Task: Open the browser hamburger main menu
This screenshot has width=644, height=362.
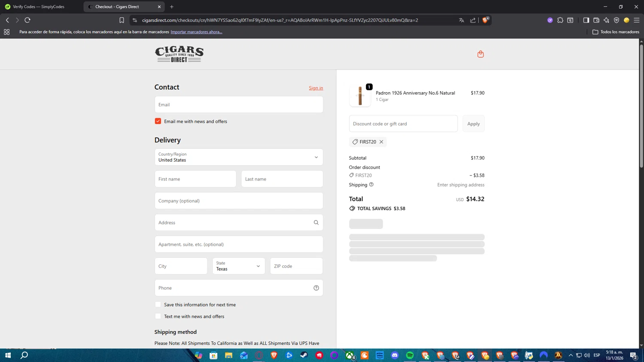Action: coord(637,20)
